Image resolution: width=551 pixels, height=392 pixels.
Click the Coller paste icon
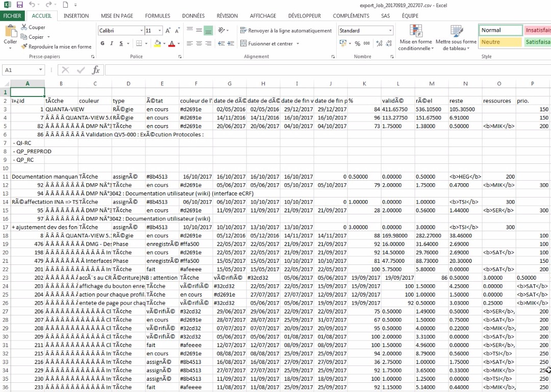click(x=10, y=34)
